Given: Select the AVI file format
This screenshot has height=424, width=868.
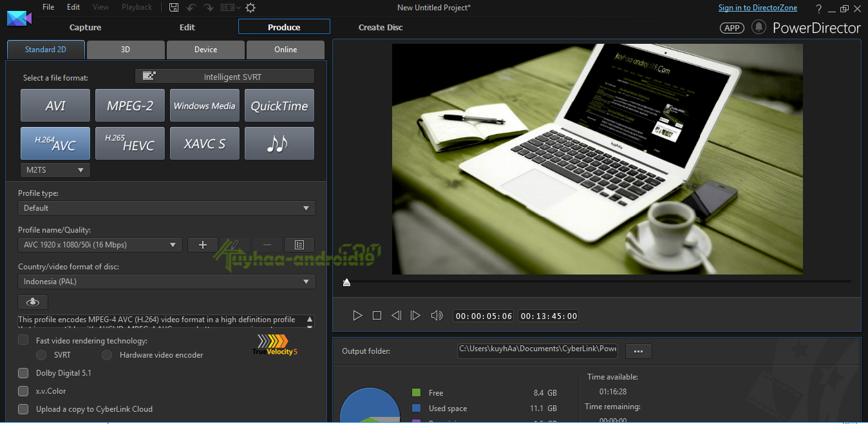Looking at the screenshot, I should tap(55, 106).
